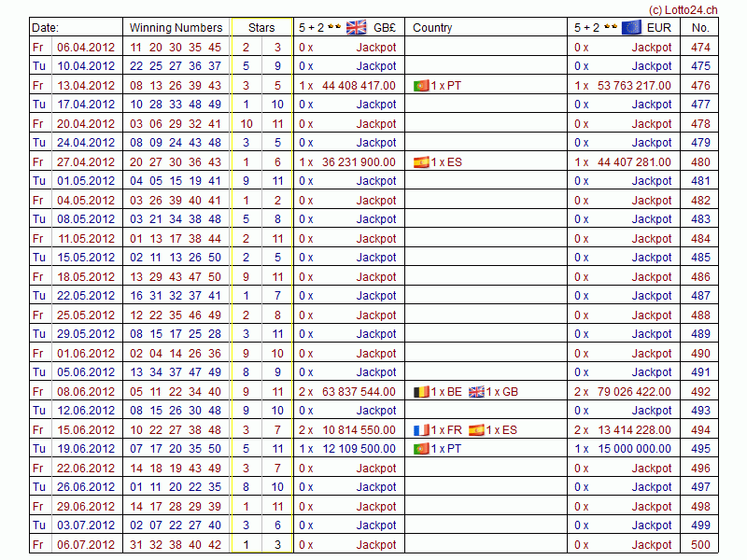The height and width of the screenshot is (560, 747).
Task: Click the EU flag in the EUR header
Action: click(631, 27)
